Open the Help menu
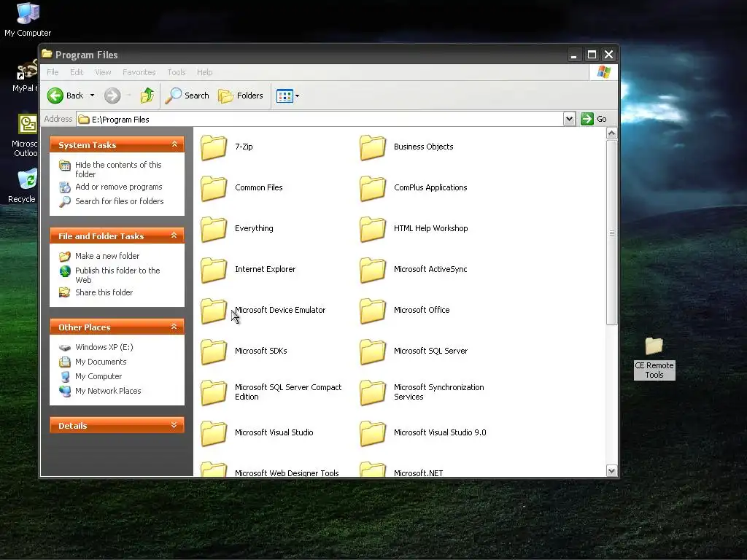747x560 pixels. tap(204, 72)
